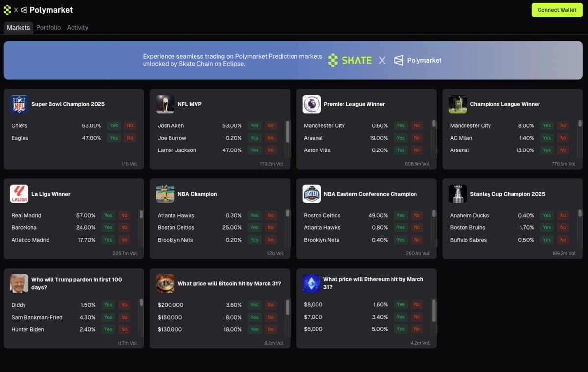The image size is (588, 372).
Task: Click the Manchester City Premier League row
Action: [363, 125]
